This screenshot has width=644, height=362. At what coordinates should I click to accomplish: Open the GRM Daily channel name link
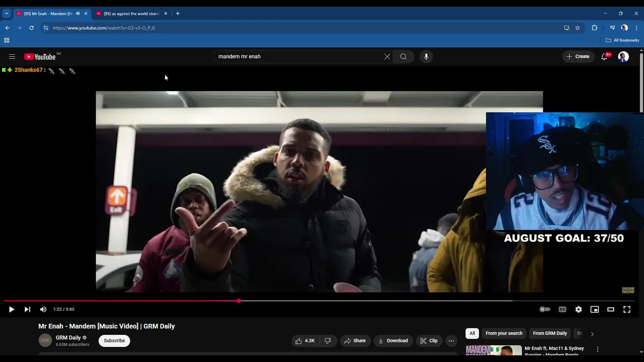pos(68,338)
